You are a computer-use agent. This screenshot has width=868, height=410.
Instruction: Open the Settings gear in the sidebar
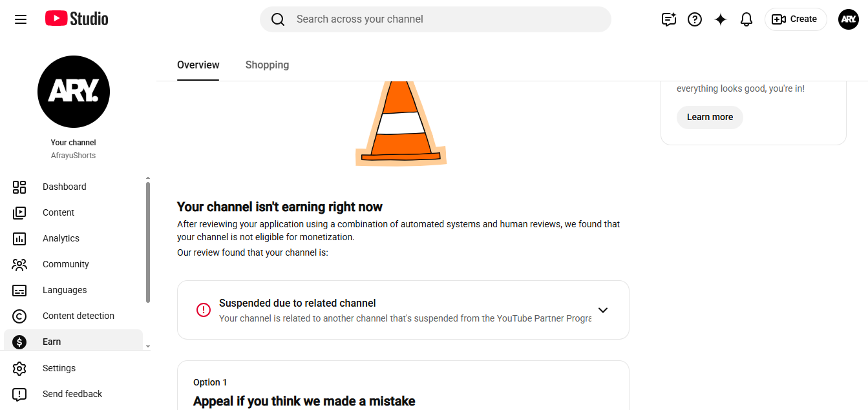point(19,369)
